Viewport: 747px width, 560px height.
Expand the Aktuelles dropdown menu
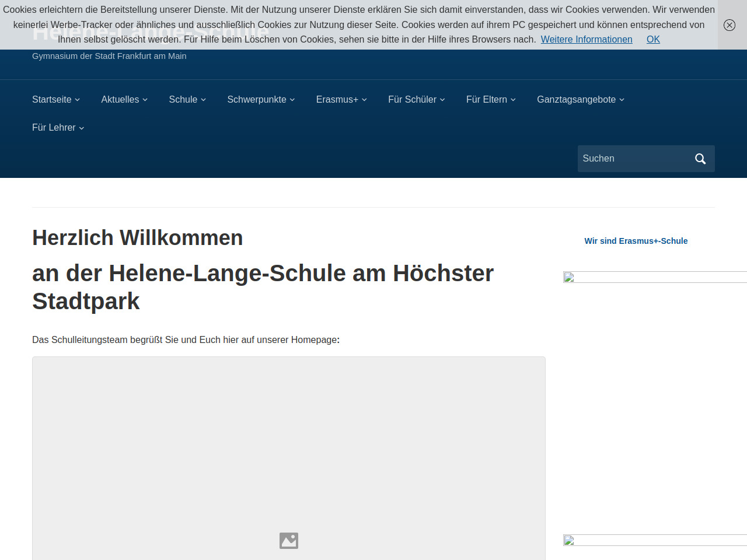[x=124, y=100]
